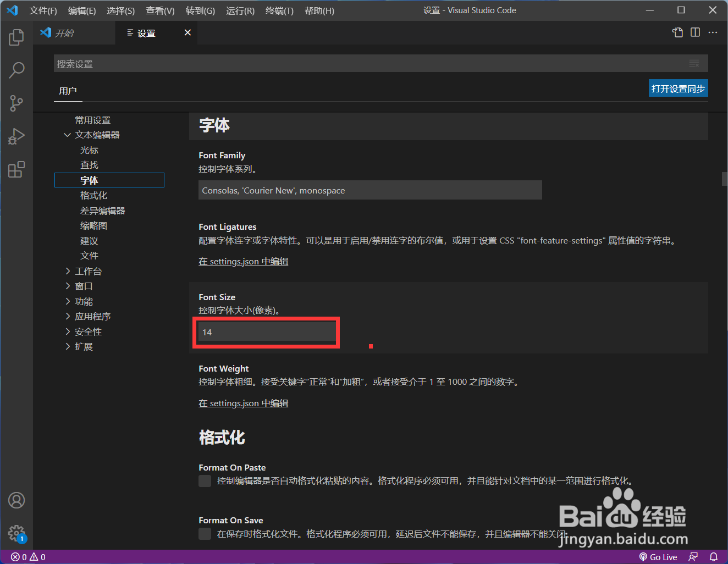Click Open Settings (JSON) icon

(x=677, y=32)
